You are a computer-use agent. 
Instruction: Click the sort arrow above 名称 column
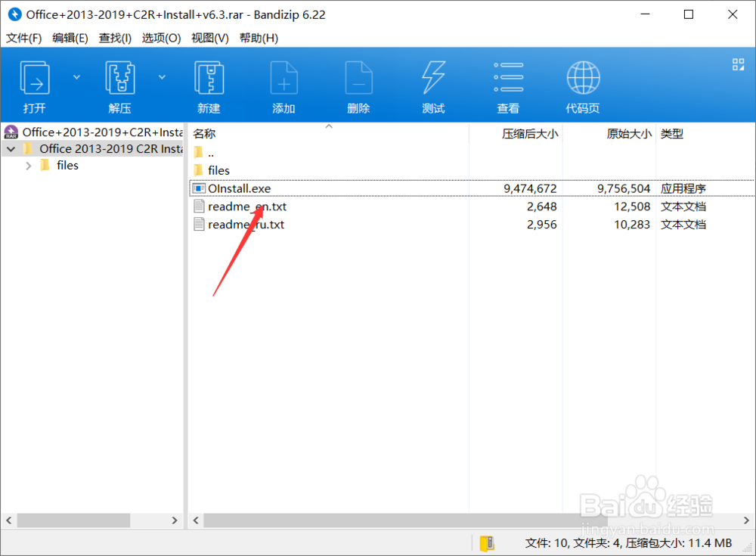pyautogui.click(x=329, y=126)
